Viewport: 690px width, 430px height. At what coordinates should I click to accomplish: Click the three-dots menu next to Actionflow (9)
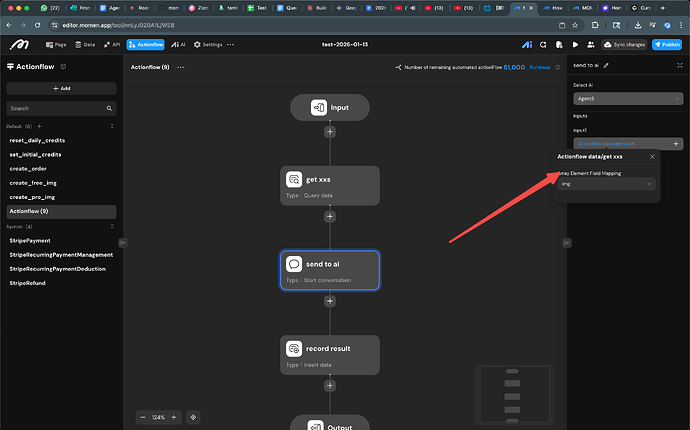(x=180, y=67)
